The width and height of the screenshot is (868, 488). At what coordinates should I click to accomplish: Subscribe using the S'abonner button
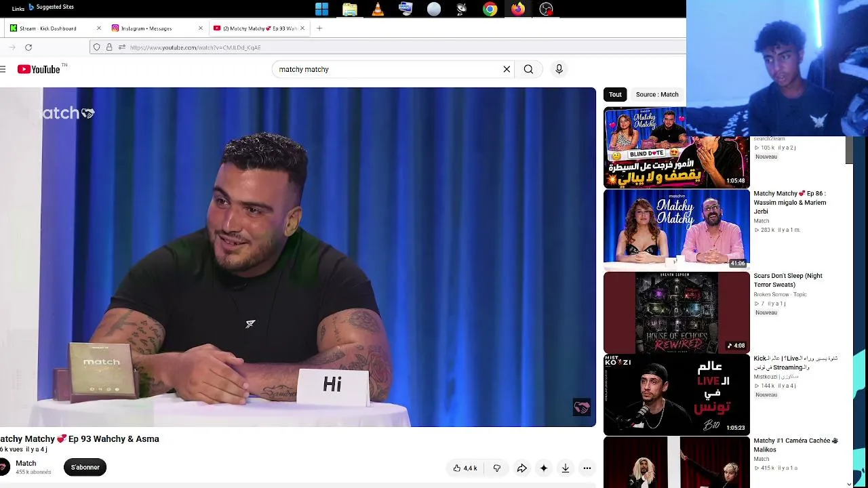(85, 467)
